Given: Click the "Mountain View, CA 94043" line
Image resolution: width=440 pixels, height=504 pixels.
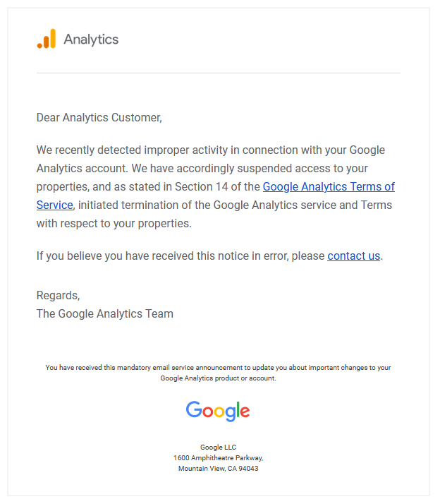Looking at the screenshot, I should pos(218,469).
